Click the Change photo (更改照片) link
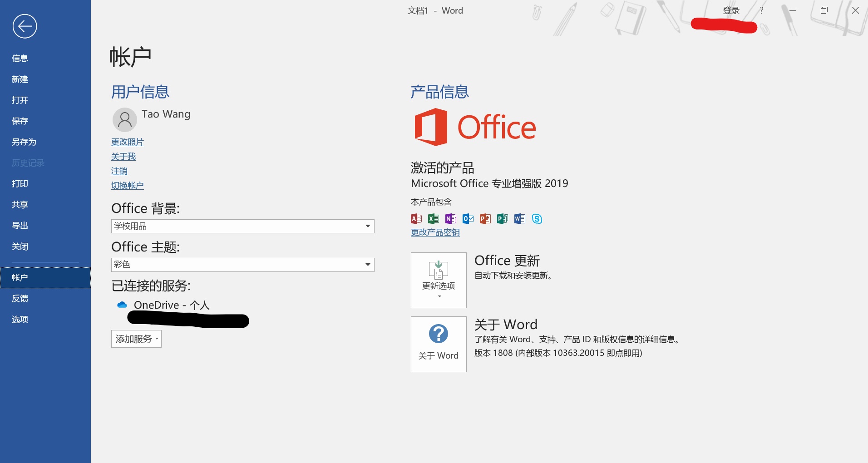 128,142
